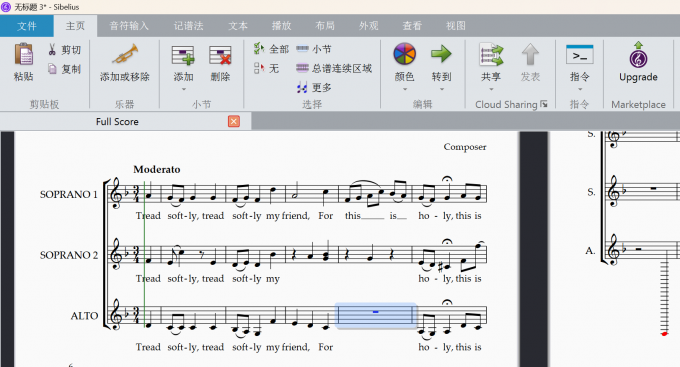Click the lyric "friend," under Soprano 1
The width and height of the screenshot is (680, 367).
[295, 216]
